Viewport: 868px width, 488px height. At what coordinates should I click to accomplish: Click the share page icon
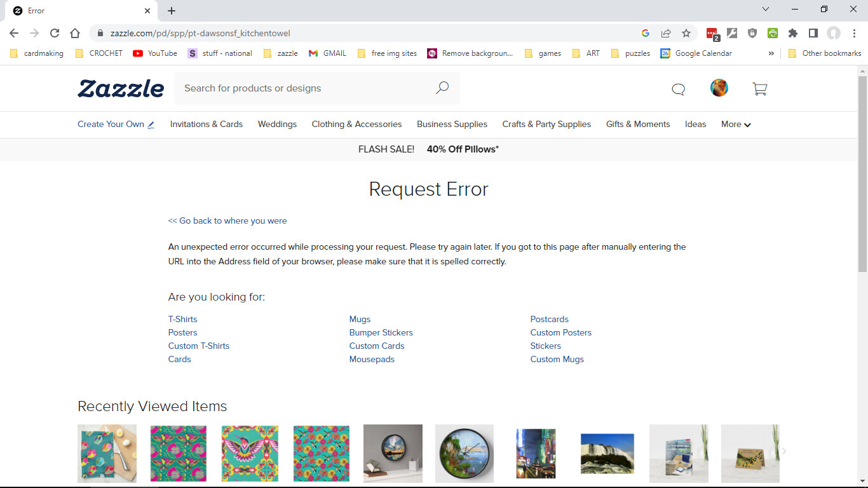pyautogui.click(x=666, y=33)
